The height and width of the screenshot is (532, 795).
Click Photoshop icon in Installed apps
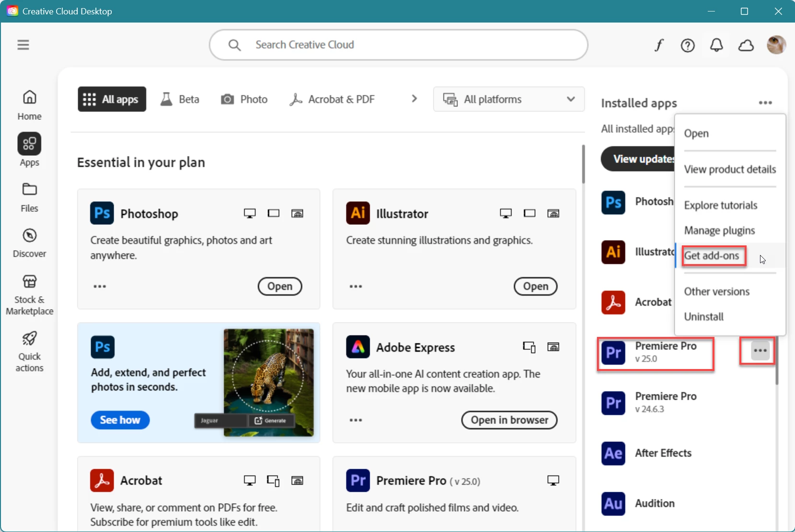pyautogui.click(x=613, y=202)
